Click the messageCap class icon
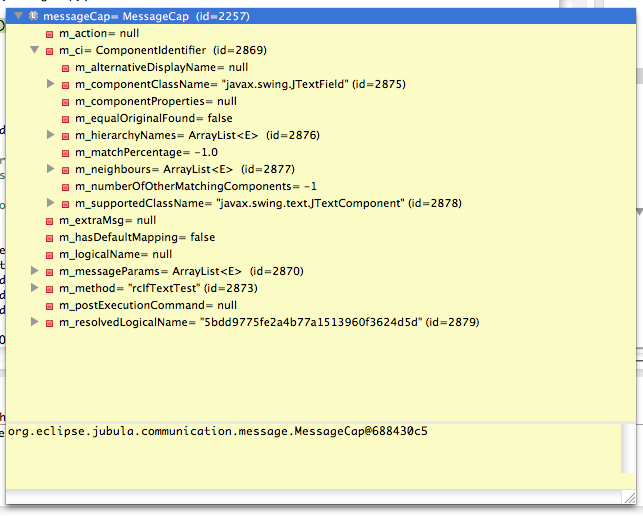The image size is (643, 516). (33, 16)
